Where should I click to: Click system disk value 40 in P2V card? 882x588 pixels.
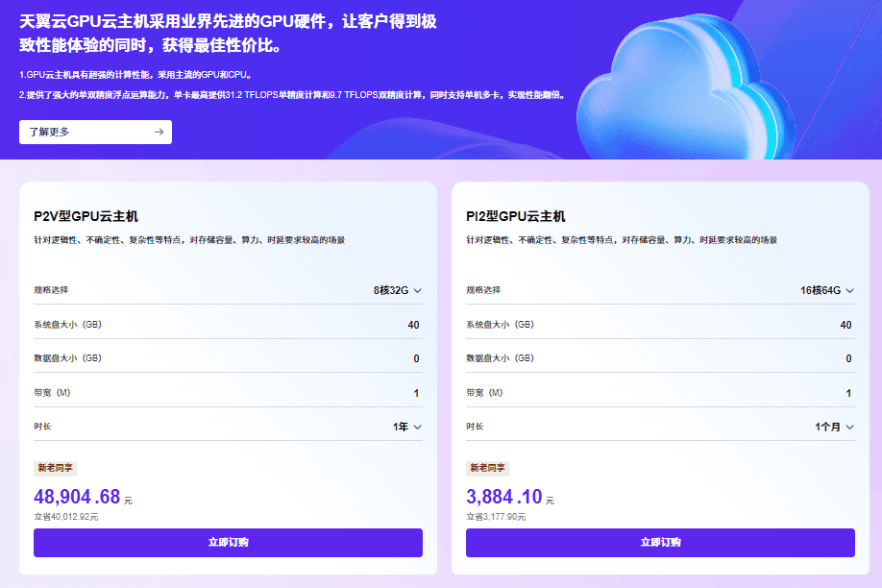(413, 325)
